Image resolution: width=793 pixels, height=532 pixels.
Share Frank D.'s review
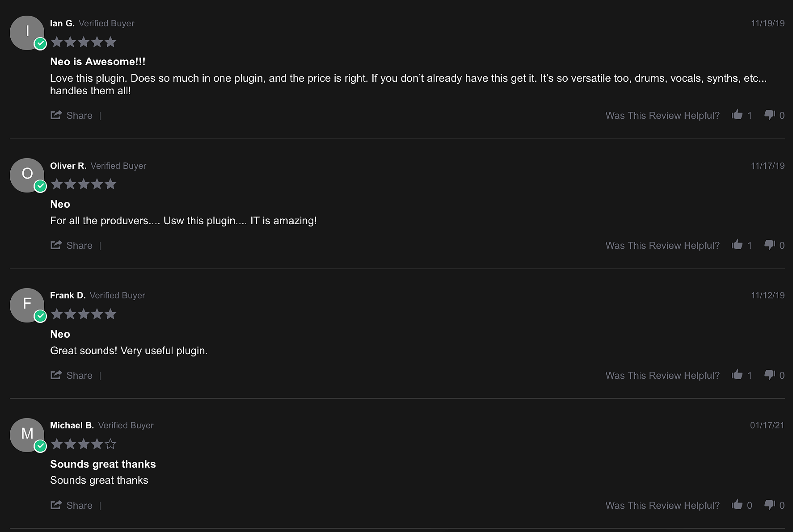tap(72, 375)
